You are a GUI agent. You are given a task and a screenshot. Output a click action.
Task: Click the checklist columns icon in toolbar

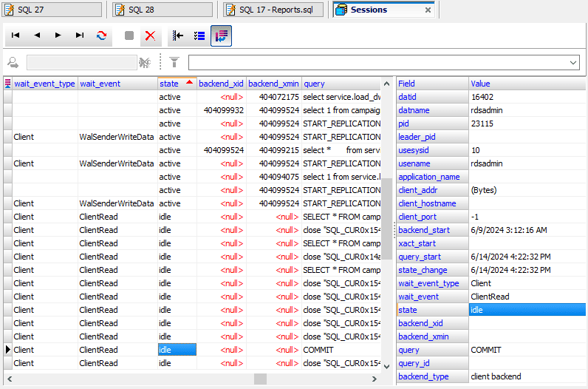pyautogui.click(x=199, y=35)
